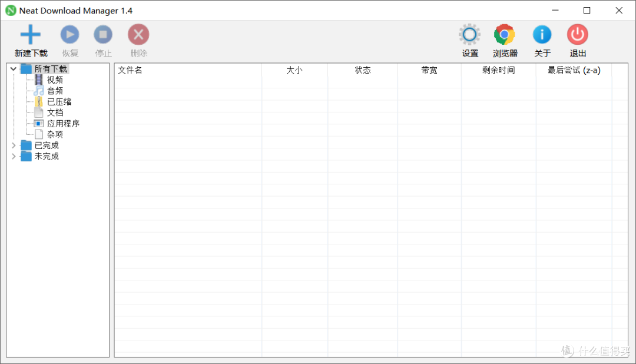This screenshot has height=364, width=636.
Task: Select the 文档 category label
Action: coord(55,113)
